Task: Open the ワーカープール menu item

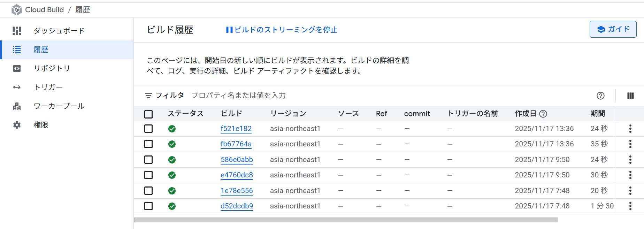Action: (67, 106)
